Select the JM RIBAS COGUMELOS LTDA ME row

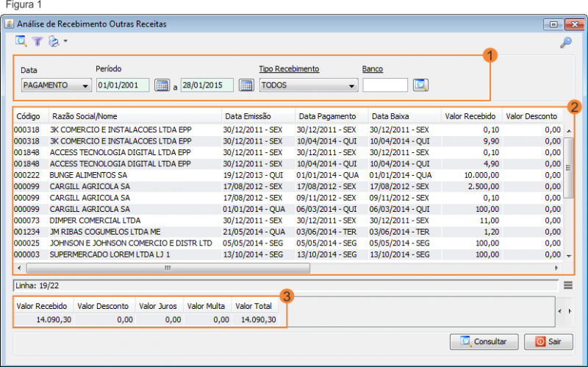pyautogui.click(x=288, y=232)
